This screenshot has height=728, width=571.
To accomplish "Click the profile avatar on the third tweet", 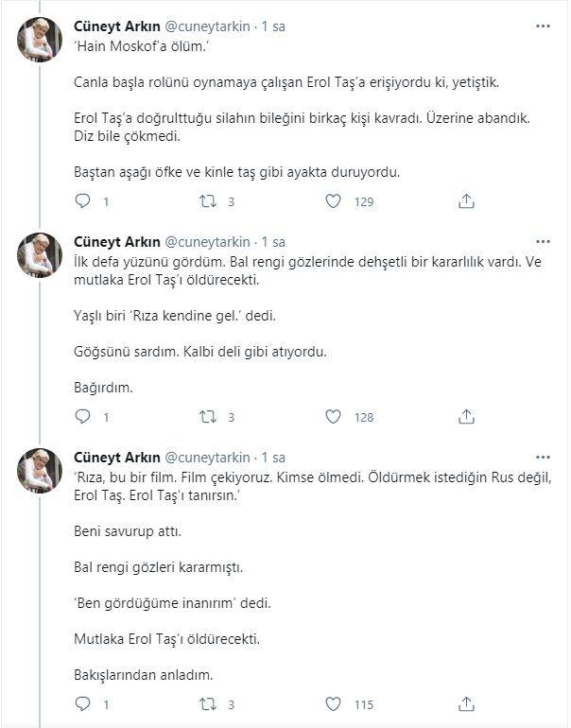I will [41, 471].
